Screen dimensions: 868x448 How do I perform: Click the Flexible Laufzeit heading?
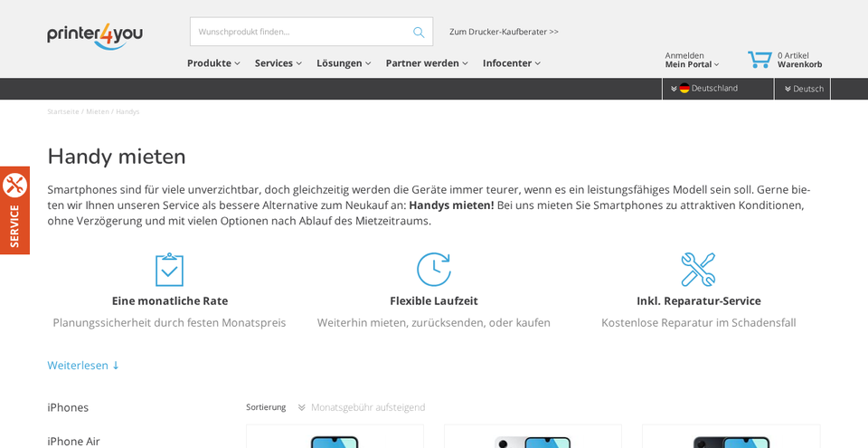434,301
